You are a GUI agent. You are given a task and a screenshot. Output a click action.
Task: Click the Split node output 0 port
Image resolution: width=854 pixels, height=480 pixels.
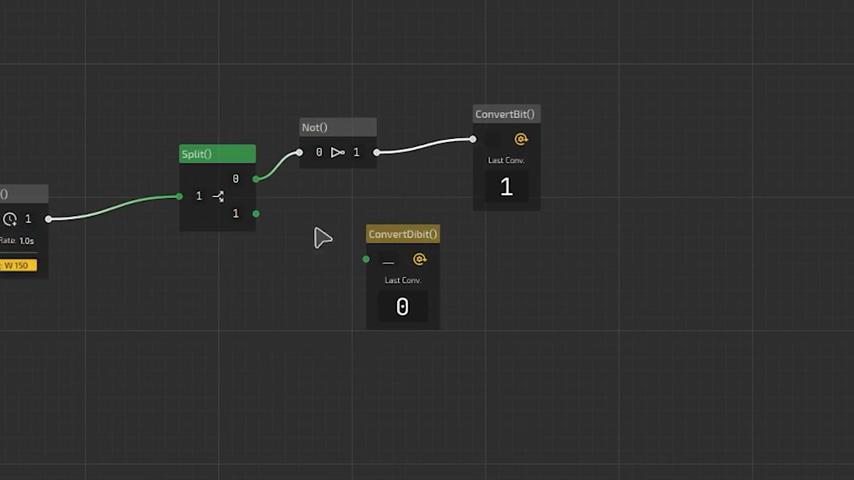[256, 179]
